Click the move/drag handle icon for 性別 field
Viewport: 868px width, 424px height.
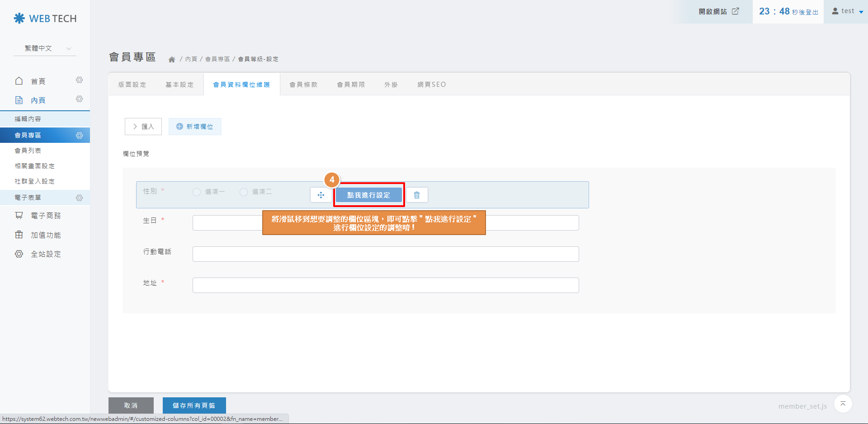pyautogui.click(x=321, y=195)
